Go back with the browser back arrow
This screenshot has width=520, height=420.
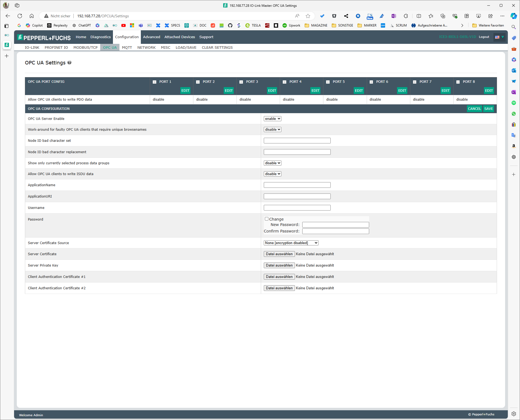(x=8, y=16)
